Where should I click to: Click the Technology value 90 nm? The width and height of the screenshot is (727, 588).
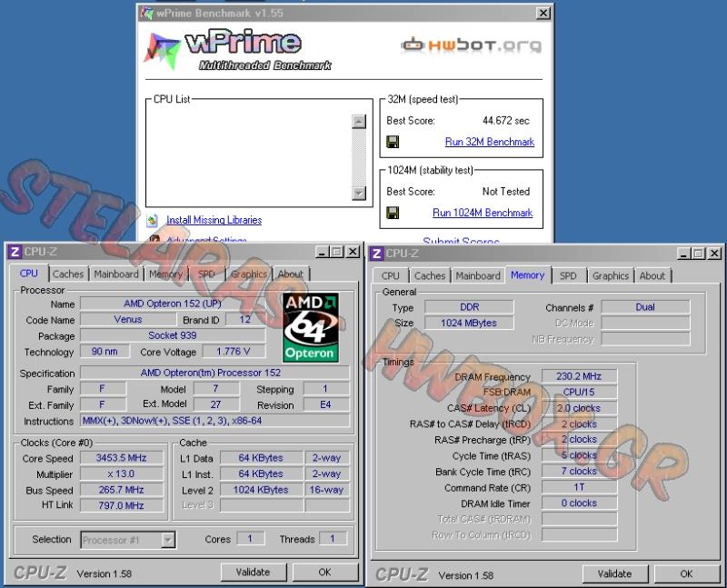(x=105, y=352)
